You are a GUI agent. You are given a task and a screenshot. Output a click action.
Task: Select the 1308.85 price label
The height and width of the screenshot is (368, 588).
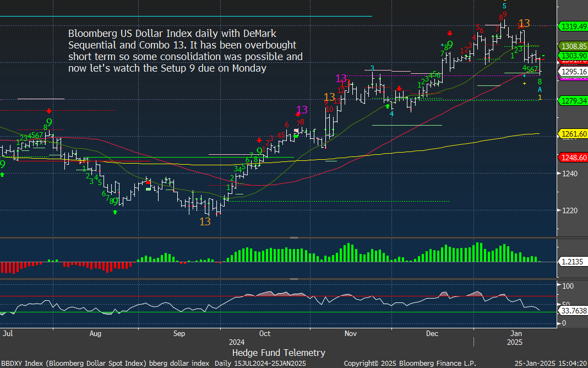click(x=573, y=46)
